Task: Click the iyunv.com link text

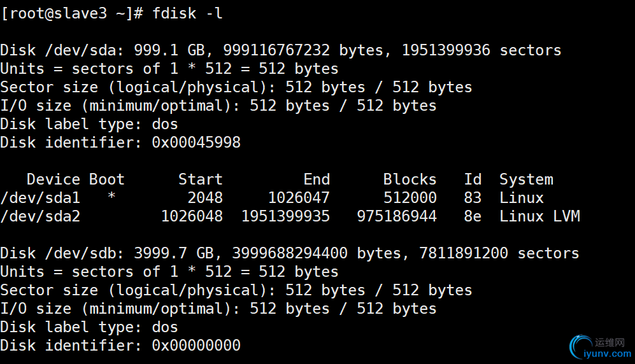Action: coord(608,354)
